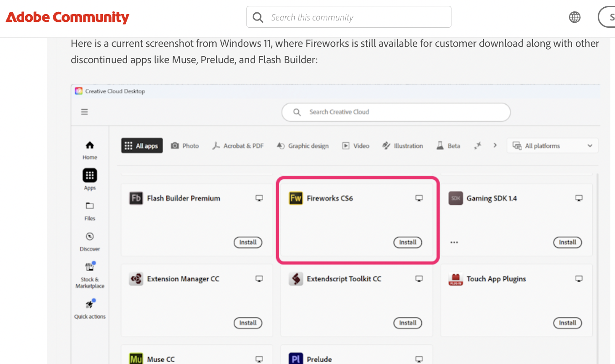Screen dimensions: 615x364
Task: Click the Adobe Community logo
Action: click(67, 17)
